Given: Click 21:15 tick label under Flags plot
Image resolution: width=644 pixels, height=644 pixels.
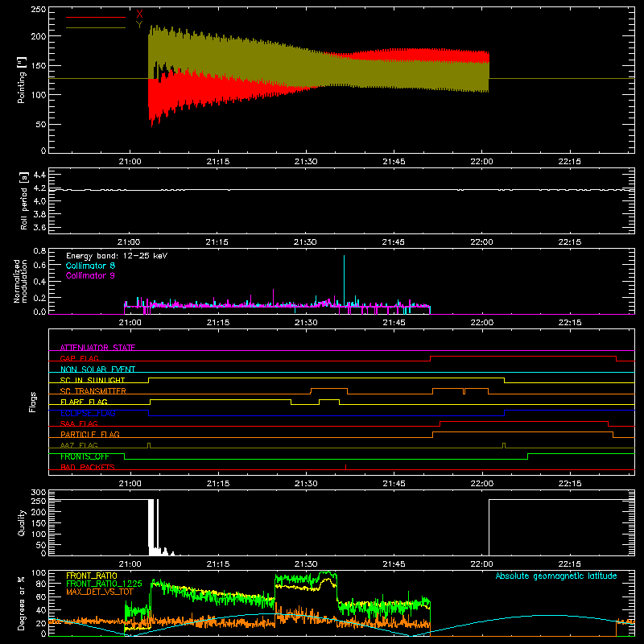Looking at the screenshot, I should (218, 484).
